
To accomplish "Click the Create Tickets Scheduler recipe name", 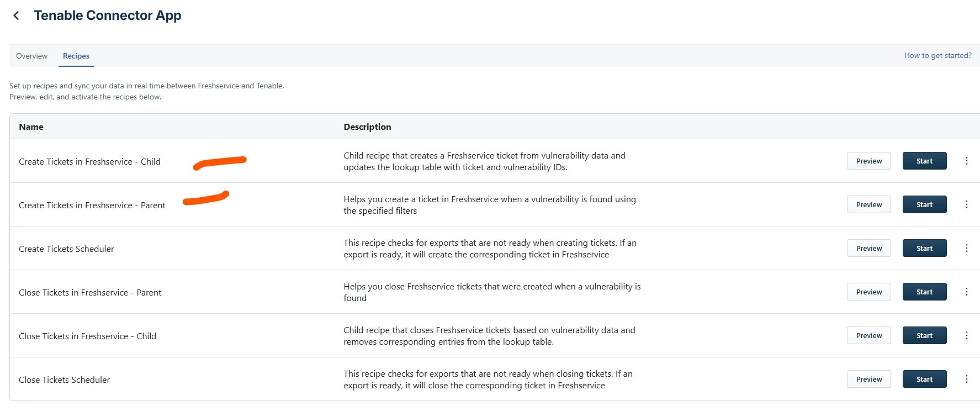I will pyautogui.click(x=66, y=249).
